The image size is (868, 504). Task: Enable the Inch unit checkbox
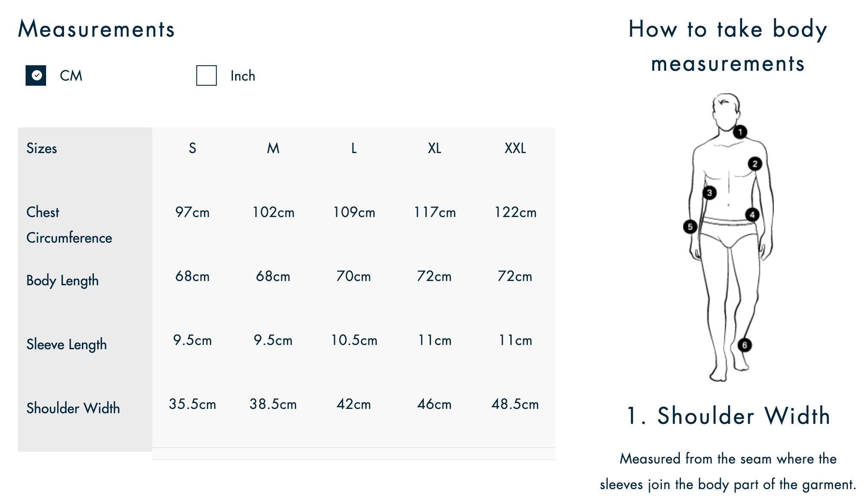pyautogui.click(x=206, y=75)
